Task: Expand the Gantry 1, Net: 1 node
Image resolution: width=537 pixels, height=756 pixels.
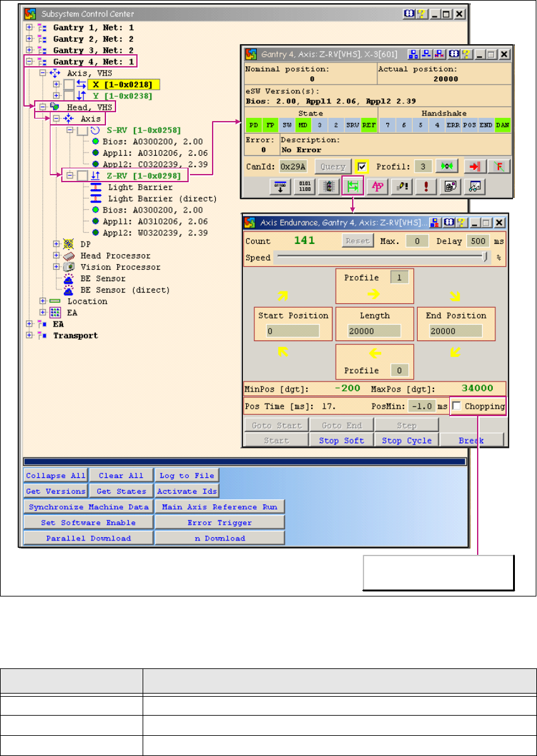Action: click(x=29, y=28)
